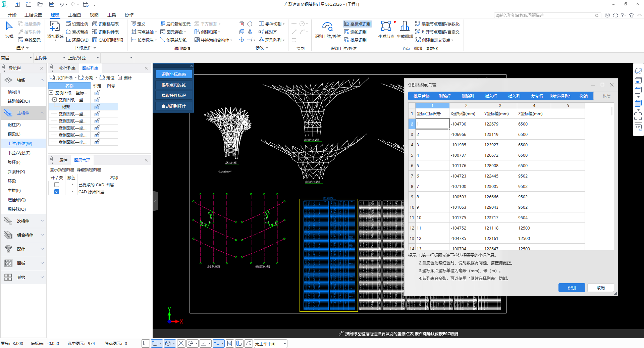Expand arrow for 已提取的 CAD 图层

(72, 185)
